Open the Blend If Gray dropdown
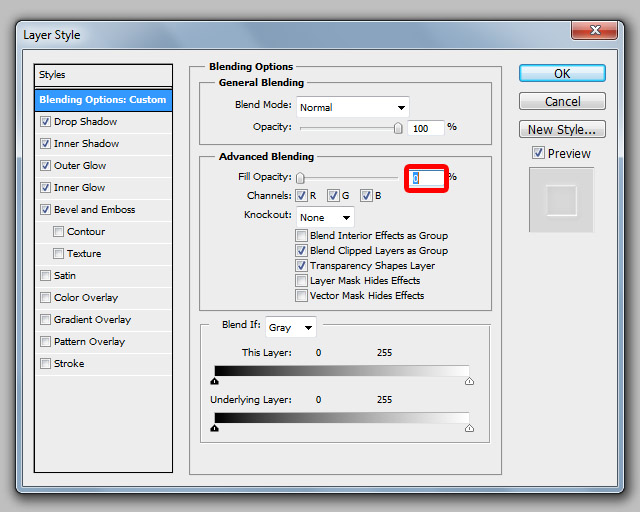This screenshot has width=640, height=512. point(291,327)
